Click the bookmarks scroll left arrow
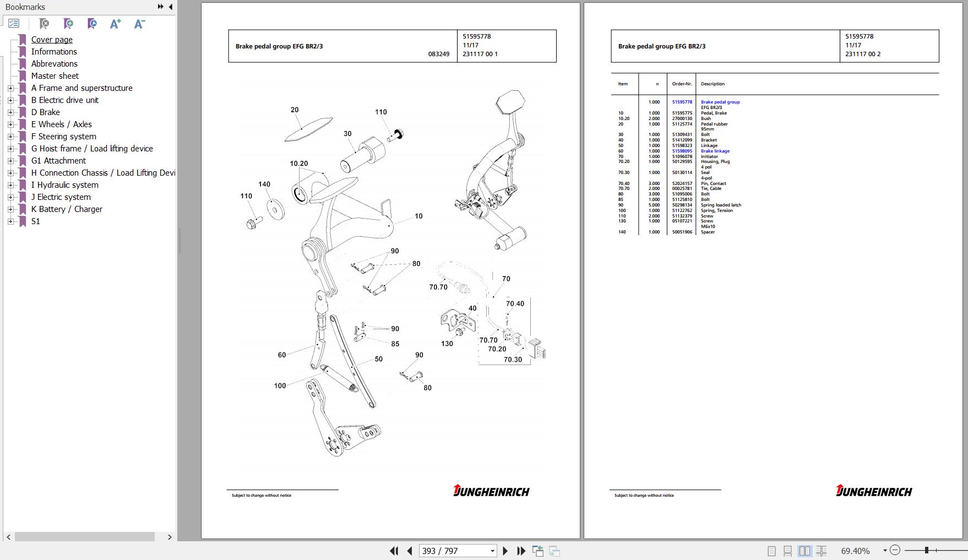968x560 pixels. pos(8,537)
